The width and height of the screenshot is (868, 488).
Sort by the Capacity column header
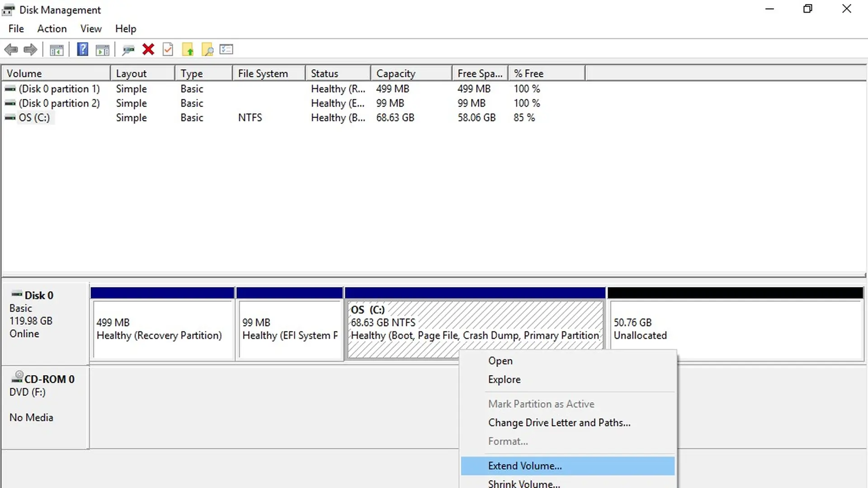(x=411, y=73)
